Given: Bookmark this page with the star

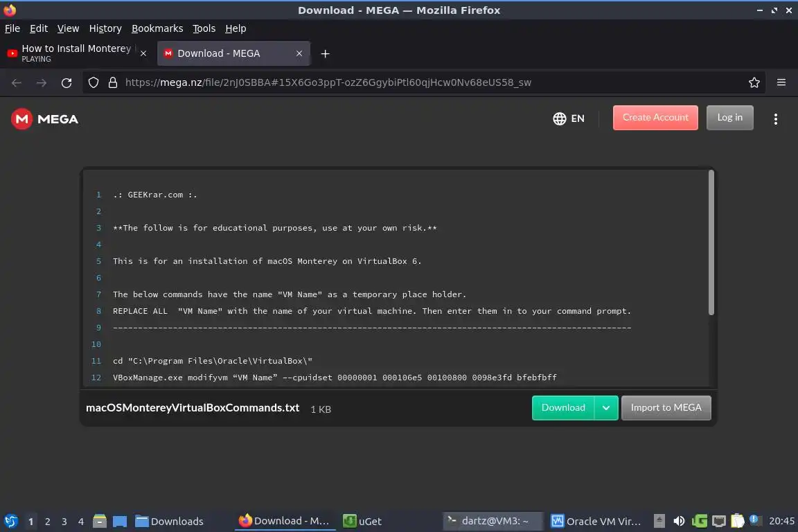Looking at the screenshot, I should (754, 82).
